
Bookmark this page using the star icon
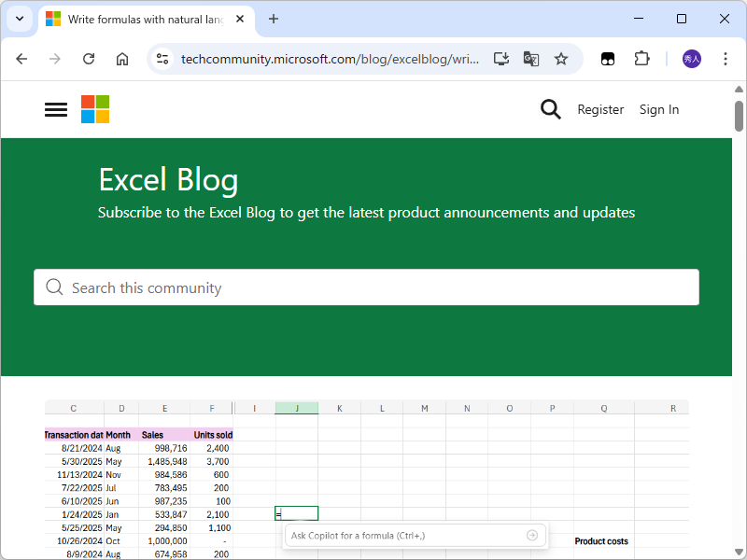(561, 59)
